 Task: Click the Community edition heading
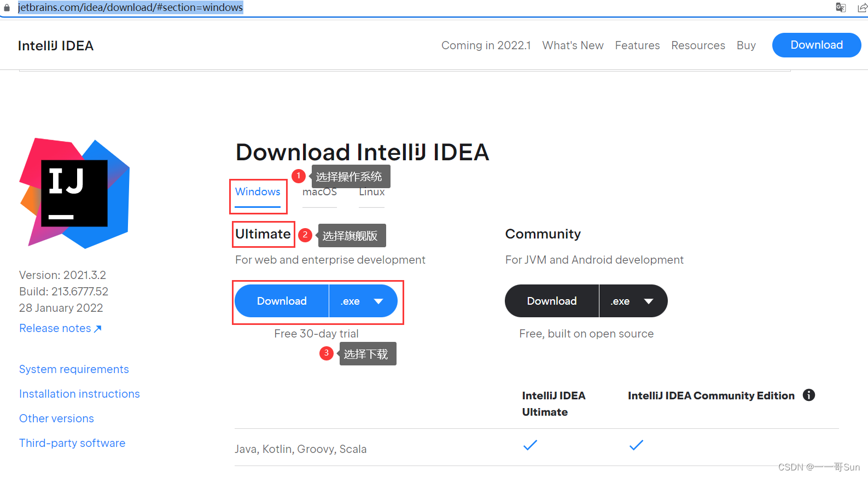[x=543, y=234]
